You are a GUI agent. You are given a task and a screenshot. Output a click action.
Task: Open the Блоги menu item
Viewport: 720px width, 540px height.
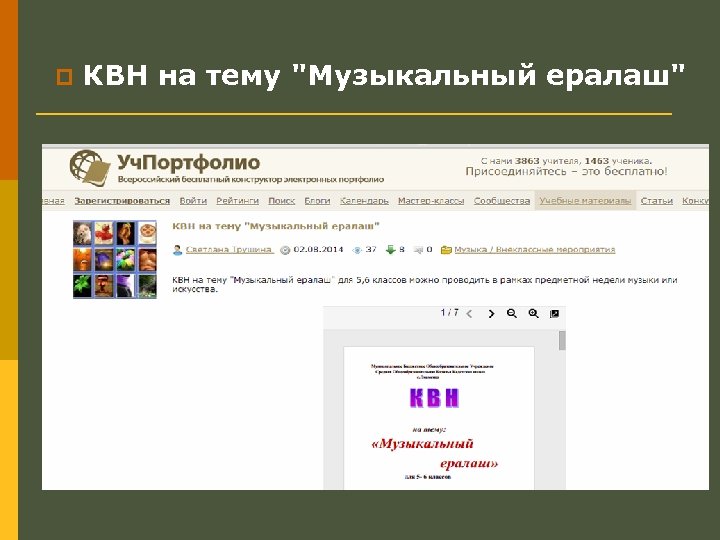coord(317,201)
